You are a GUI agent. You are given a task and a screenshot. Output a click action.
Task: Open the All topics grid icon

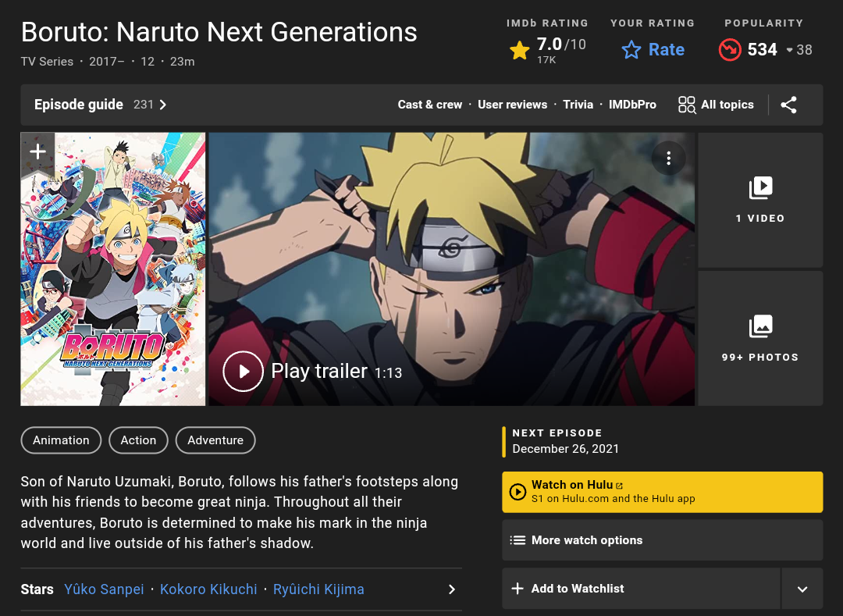click(687, 105)
